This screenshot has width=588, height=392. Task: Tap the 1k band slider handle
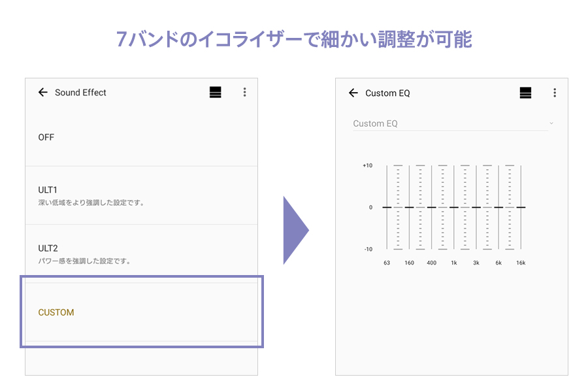[454, 207]
